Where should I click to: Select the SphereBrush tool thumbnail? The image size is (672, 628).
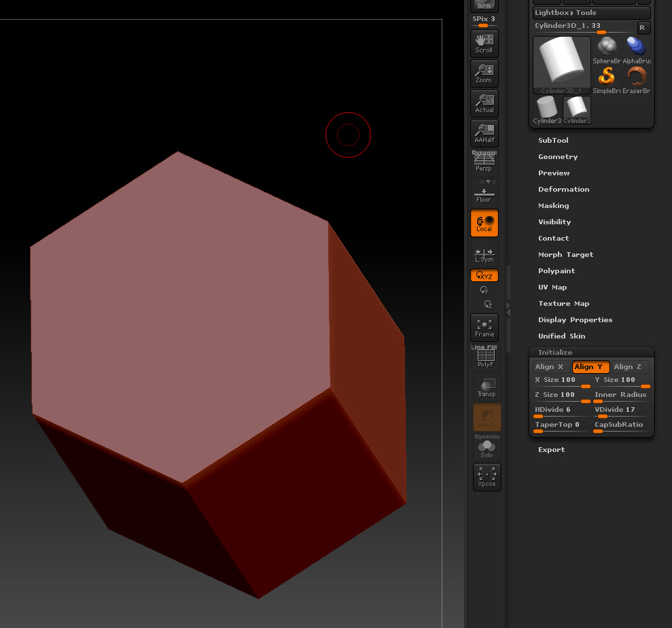pos(607,50)
